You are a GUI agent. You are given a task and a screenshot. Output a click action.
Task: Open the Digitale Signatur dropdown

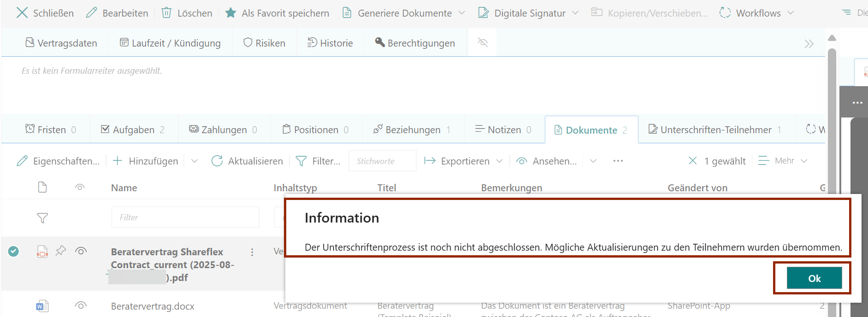pyautogui.click(x=575, y=13)
